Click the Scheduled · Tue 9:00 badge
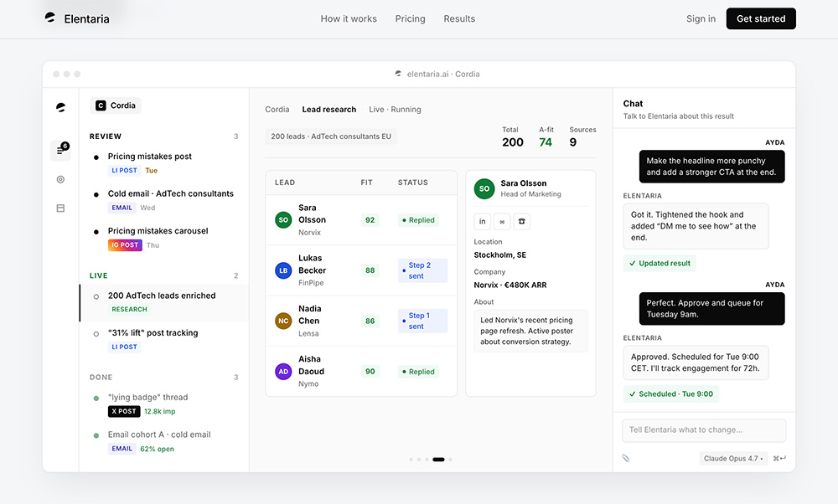The width and height of the screenshot is (838, 504). click(x=670, y=394)
